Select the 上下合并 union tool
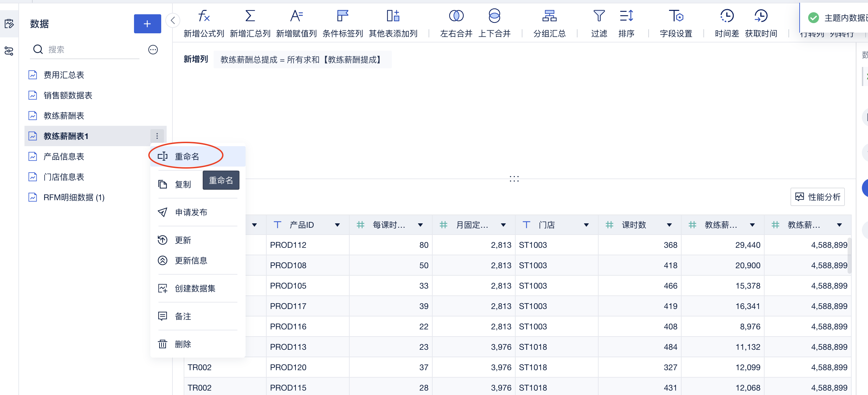Screen dimensions: 868x395 click(494, 16)
